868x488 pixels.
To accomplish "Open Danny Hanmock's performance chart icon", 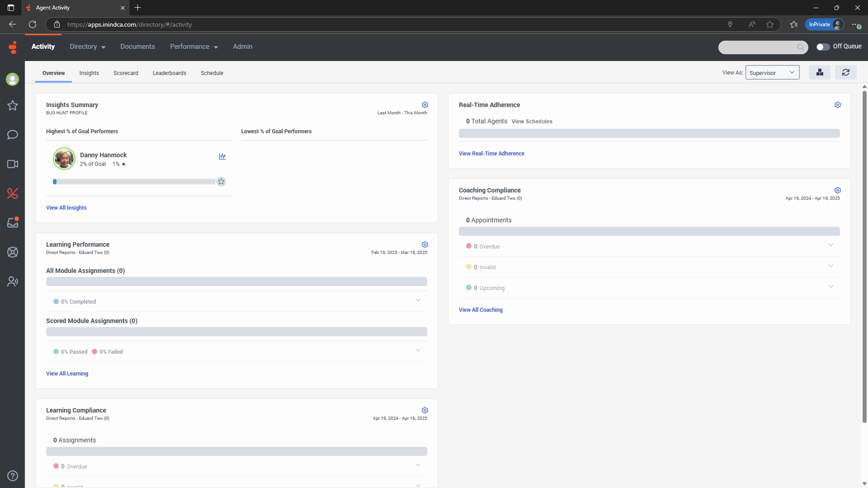I will (222, 156).
